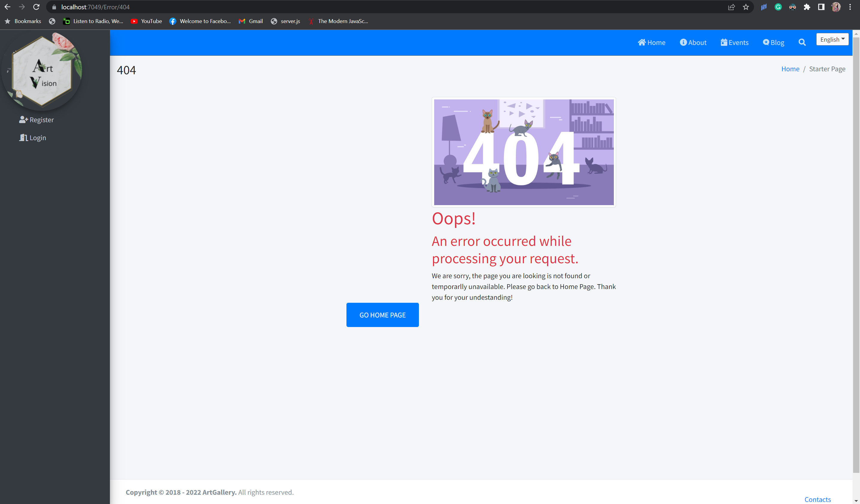Image resolution: width=860 pixels, height=504 pixels.
Task: Click the page vertical scrollbar
Action: point(856,255)
